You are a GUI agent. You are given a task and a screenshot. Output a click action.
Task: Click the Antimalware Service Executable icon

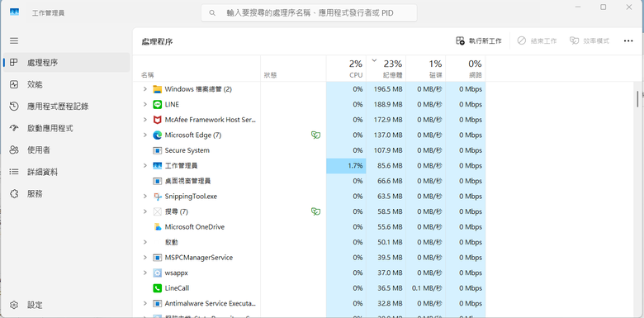(x=158, y=304)
